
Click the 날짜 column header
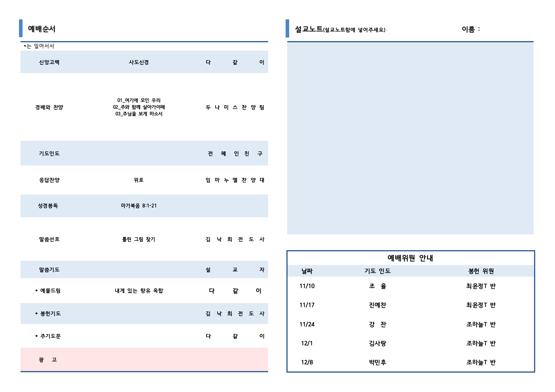click(307, 271)
